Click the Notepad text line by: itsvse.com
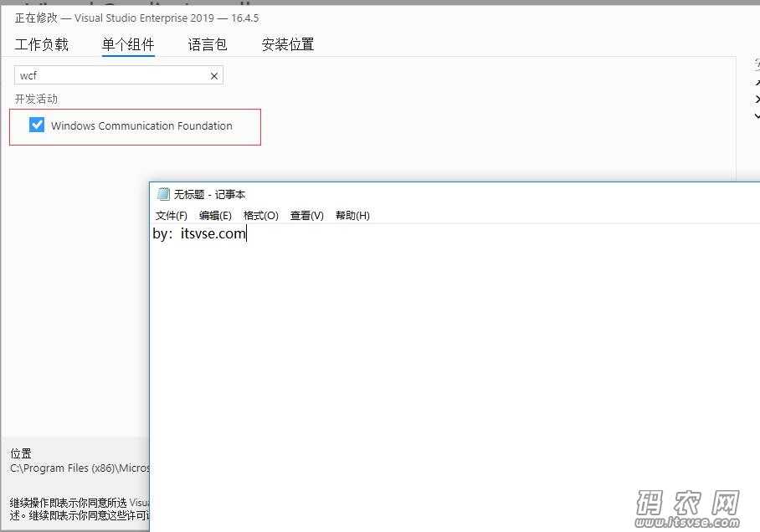 pyautogui.click(x=199, y=233)
